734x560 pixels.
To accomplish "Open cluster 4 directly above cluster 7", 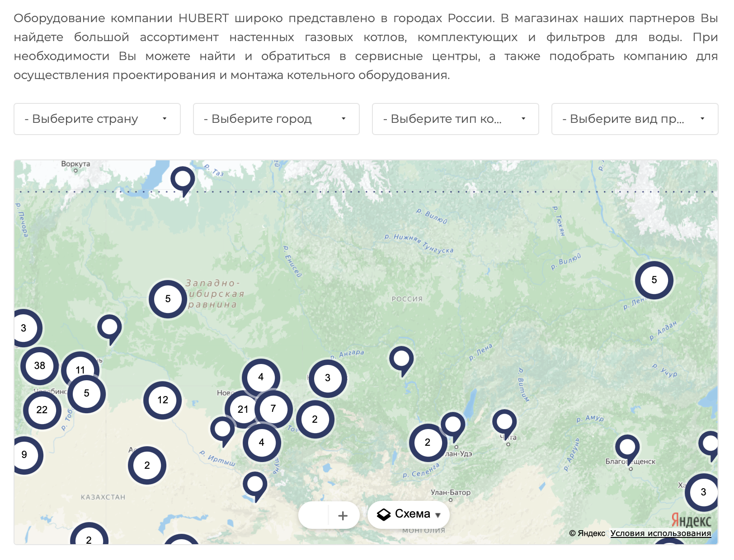I will pos(261,377).
